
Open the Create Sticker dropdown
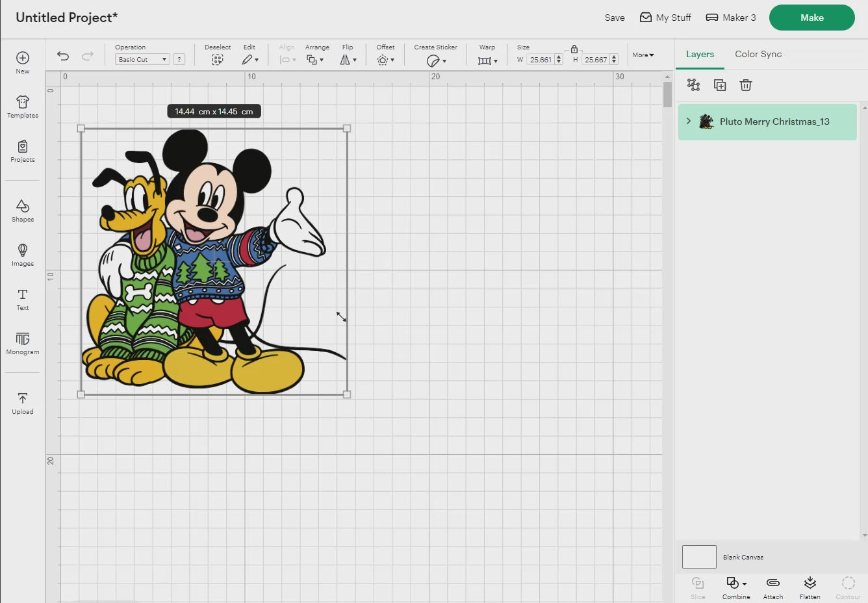[436, 60]
